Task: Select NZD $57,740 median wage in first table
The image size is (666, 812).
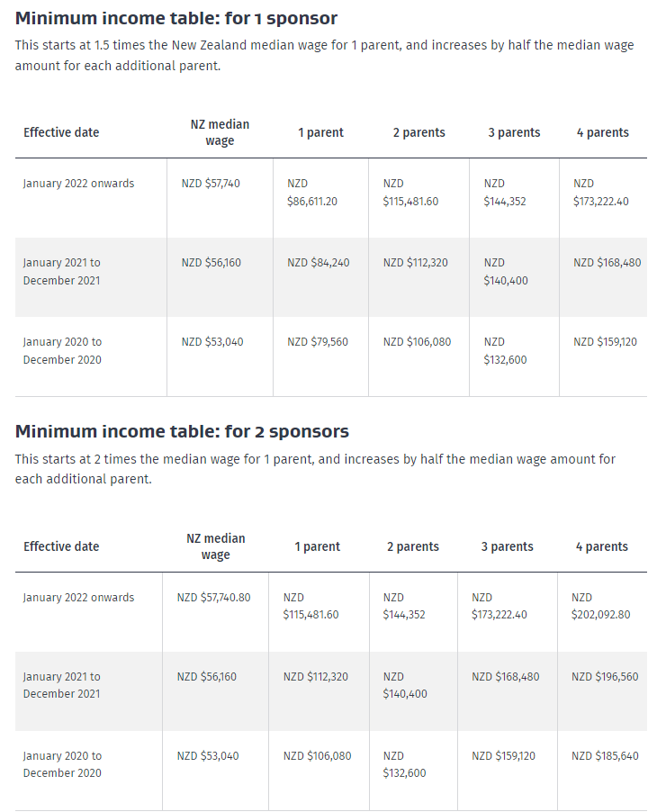Action: (x=211, y=184)
